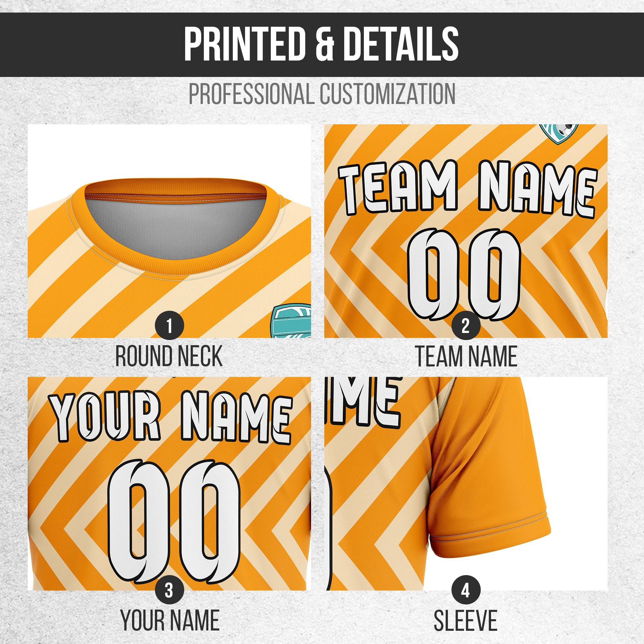644x644 pixels.
Task: Click the 00 number on front jersey
Action: coord(463,274)
